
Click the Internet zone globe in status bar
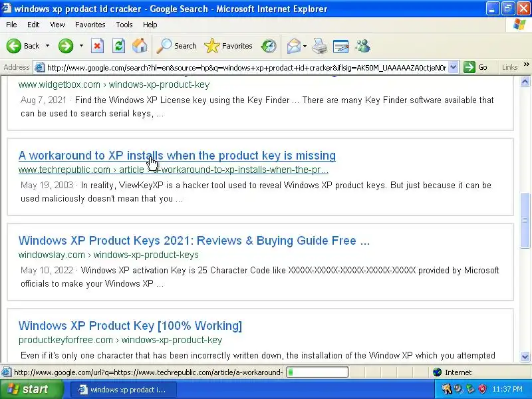(x=437, y=372)
